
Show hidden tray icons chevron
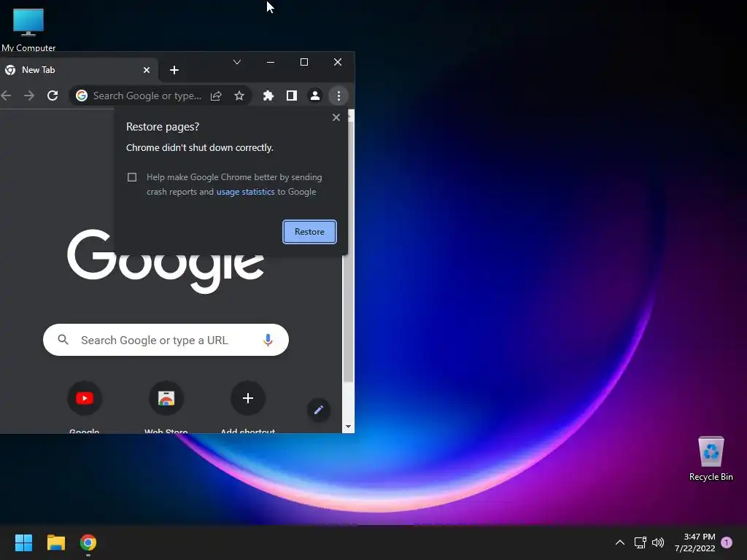(x=620, y=542)
